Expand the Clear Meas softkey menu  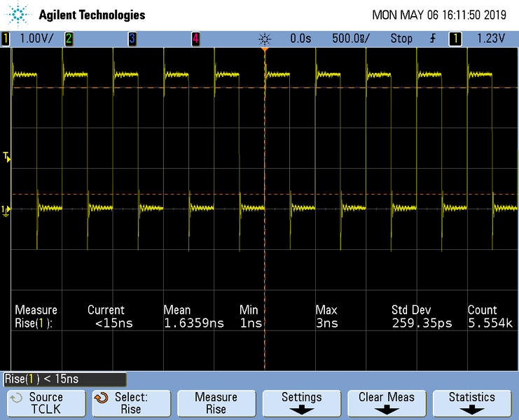coord(386,403)
